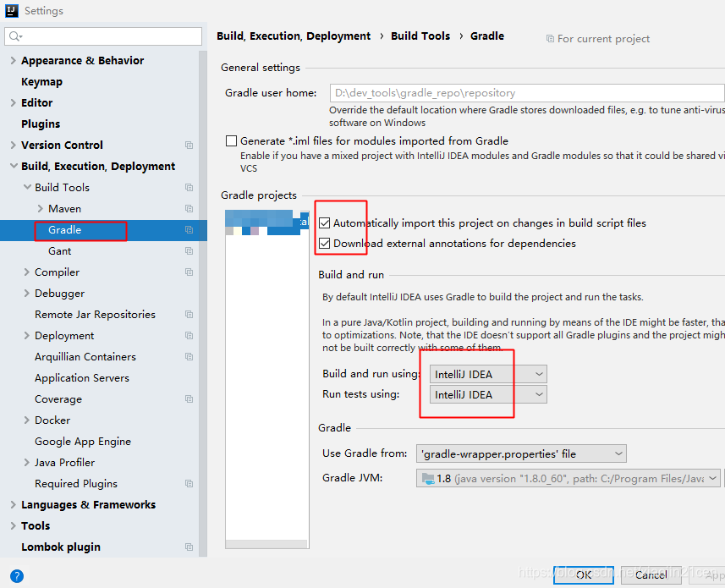Click the Gradle user home path field
This screenshot has width=725, height=588.
[x=527, y=93]
